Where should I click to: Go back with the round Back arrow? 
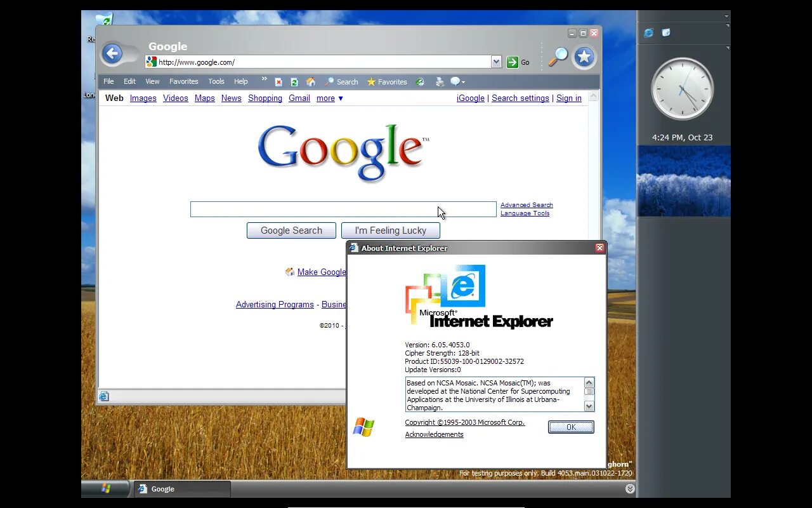click(x=112, y=54)
